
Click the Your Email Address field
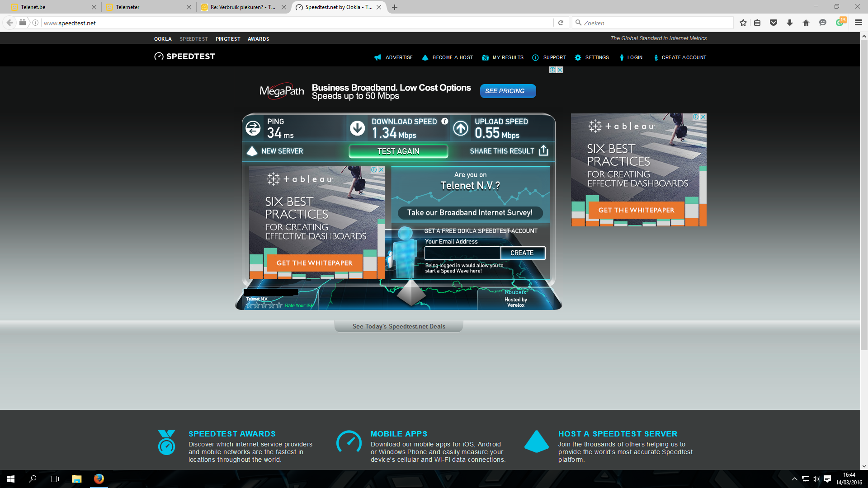tap(462, 253)
